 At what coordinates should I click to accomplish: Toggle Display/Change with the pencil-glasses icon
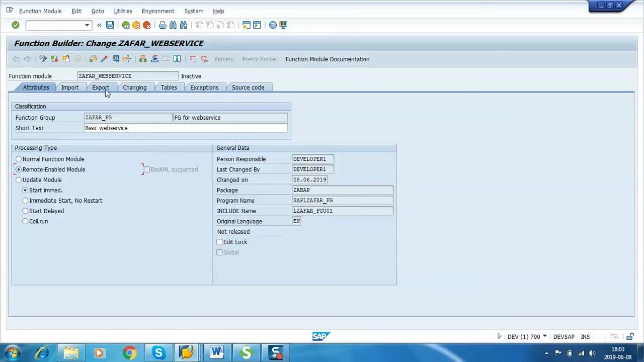tap(43, 59)
